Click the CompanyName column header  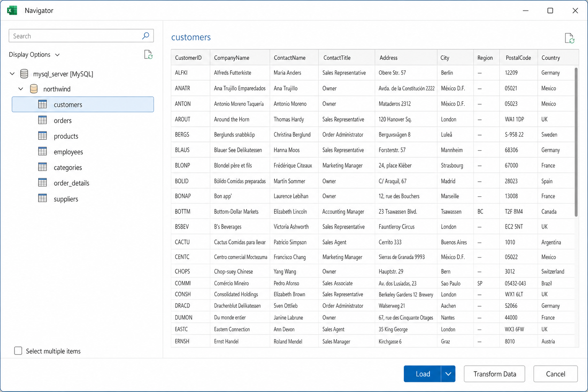pos(240,57)
